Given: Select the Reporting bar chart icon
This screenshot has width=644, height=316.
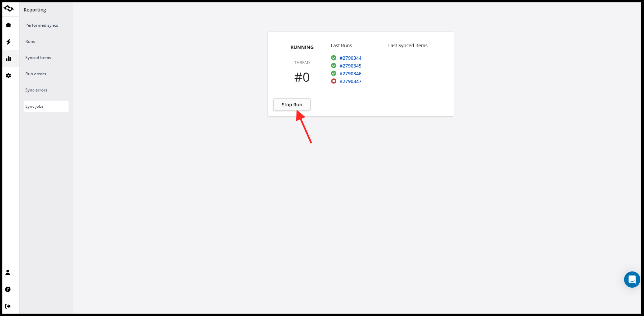Looking at the screenshot, I should point(9,59).
